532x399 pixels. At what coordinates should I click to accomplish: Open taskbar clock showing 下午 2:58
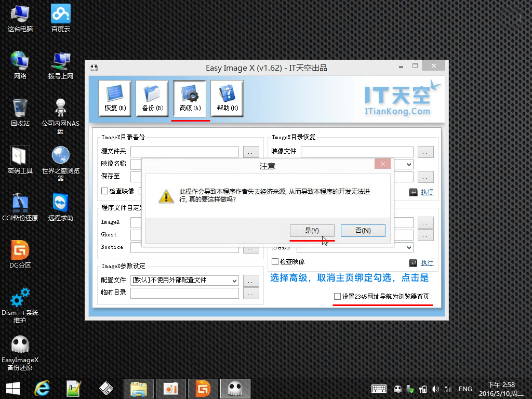pyautogui.click(x=501, y=389)
